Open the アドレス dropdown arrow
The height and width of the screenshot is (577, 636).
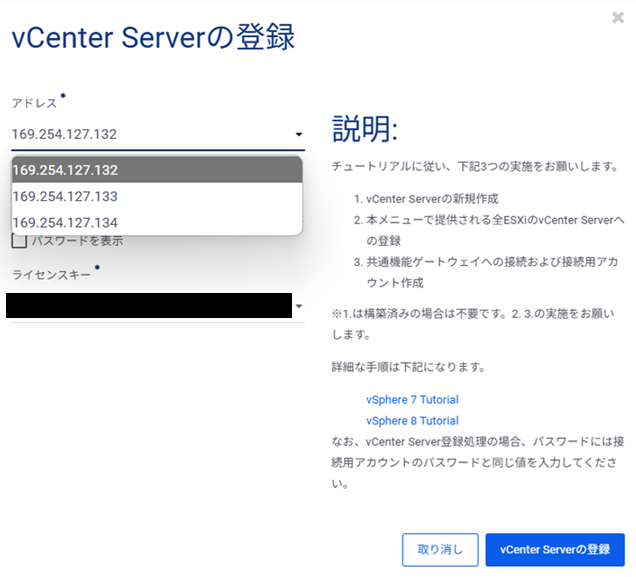click(299, 134)
